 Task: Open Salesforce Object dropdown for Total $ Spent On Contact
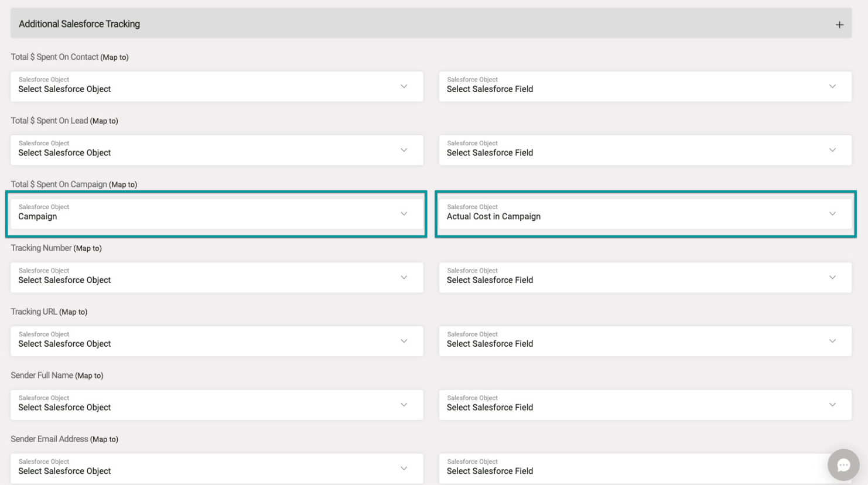tap(217, 87)
